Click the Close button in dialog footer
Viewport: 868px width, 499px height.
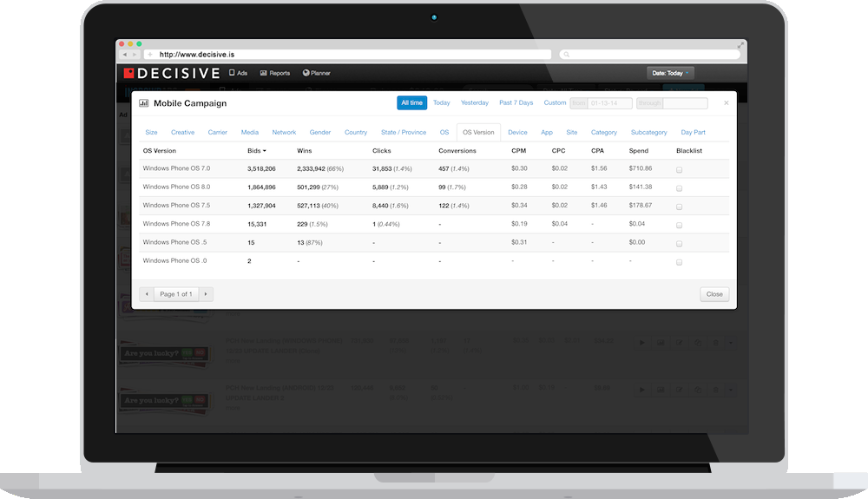click(713, 294)
